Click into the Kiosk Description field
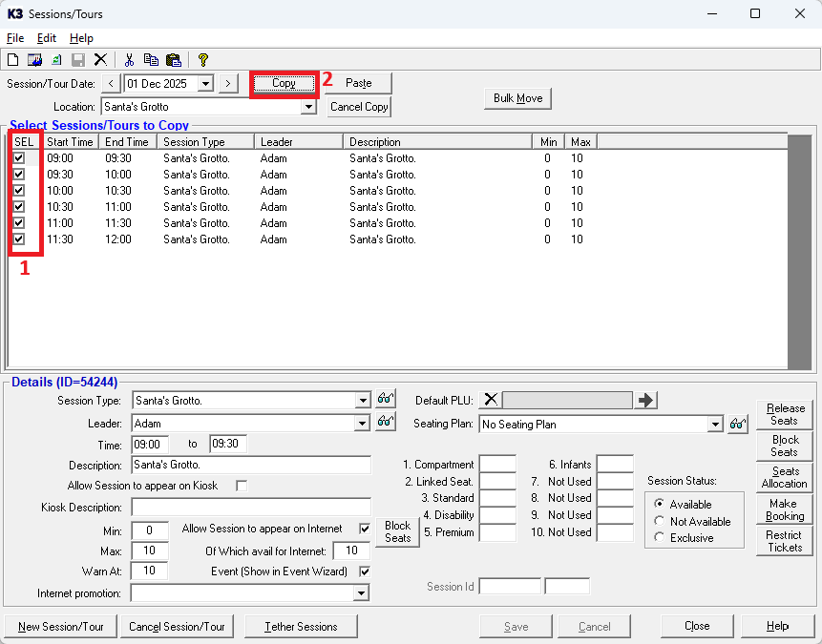 tap(251, 507)
